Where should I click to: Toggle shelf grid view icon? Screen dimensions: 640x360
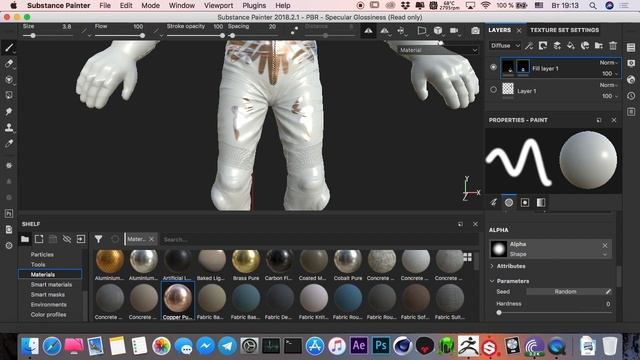point(467,257)
